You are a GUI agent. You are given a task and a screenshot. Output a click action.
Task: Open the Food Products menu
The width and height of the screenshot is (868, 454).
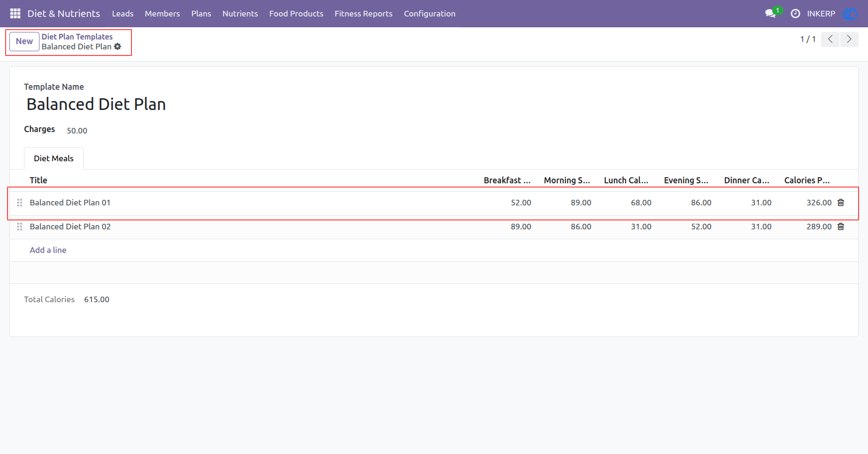pos(296,14)
